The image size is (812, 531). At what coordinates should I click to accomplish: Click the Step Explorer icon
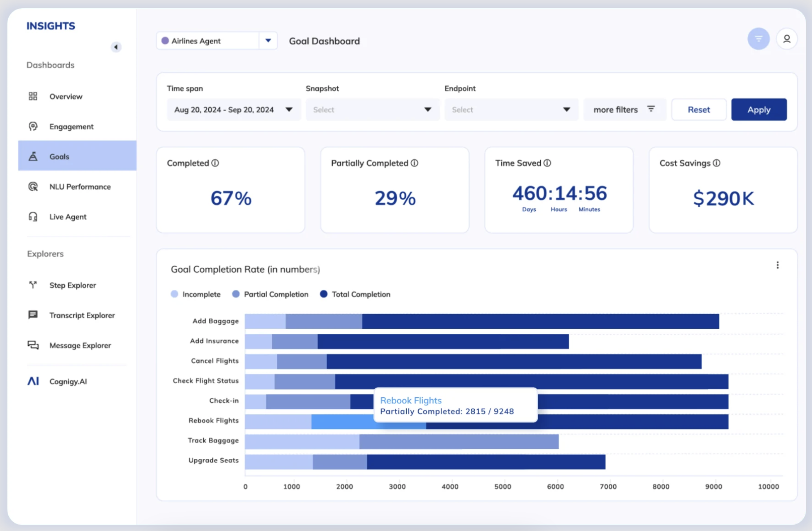(x=33, y=285)
